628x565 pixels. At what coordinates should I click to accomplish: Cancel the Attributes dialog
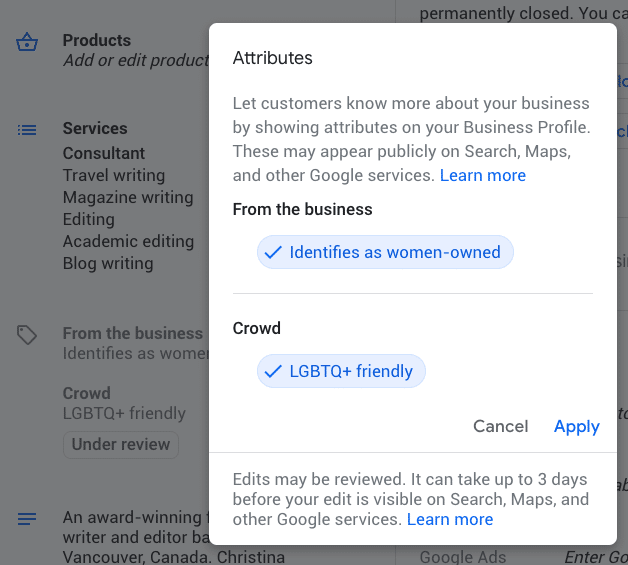501,426
